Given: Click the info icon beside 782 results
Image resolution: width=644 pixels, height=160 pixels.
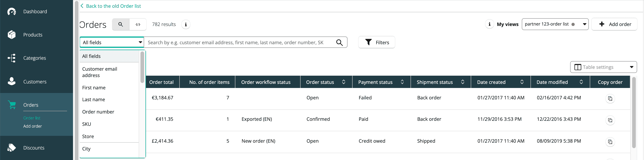Looking at the screenshot, I should (185, 24).
